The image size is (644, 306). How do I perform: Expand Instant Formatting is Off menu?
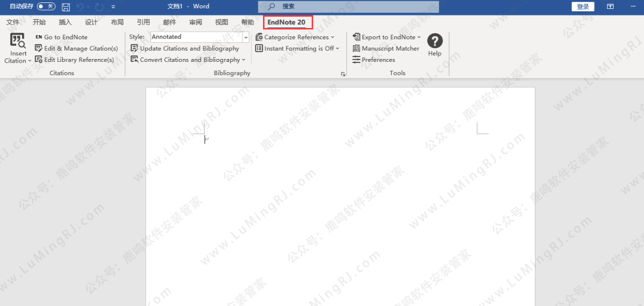pos(297,48)
